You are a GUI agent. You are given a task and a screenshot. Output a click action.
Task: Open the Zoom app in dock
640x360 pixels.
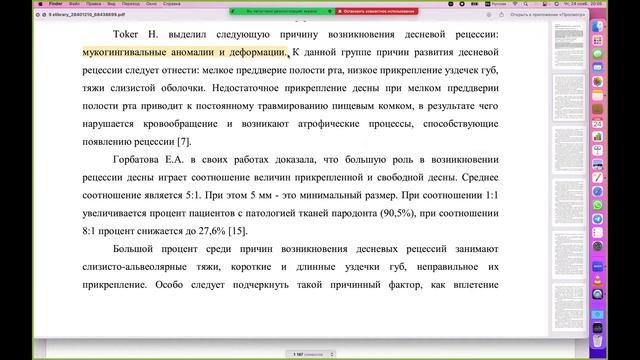(x=597, y=267)
